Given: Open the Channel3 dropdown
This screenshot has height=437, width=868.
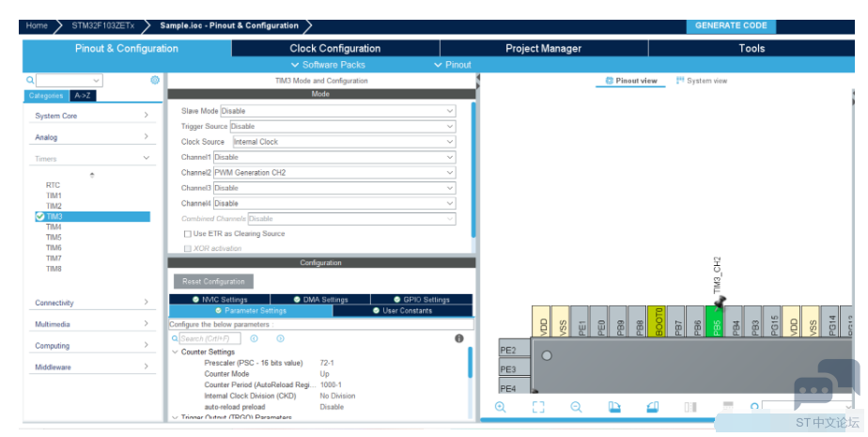Looking at the screenshot, I should point(334,188).
